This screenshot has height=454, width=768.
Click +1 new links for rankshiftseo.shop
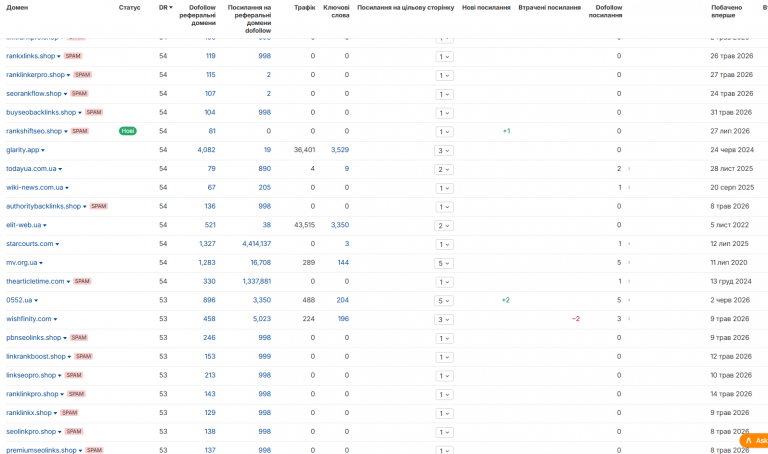pos(506,131)
